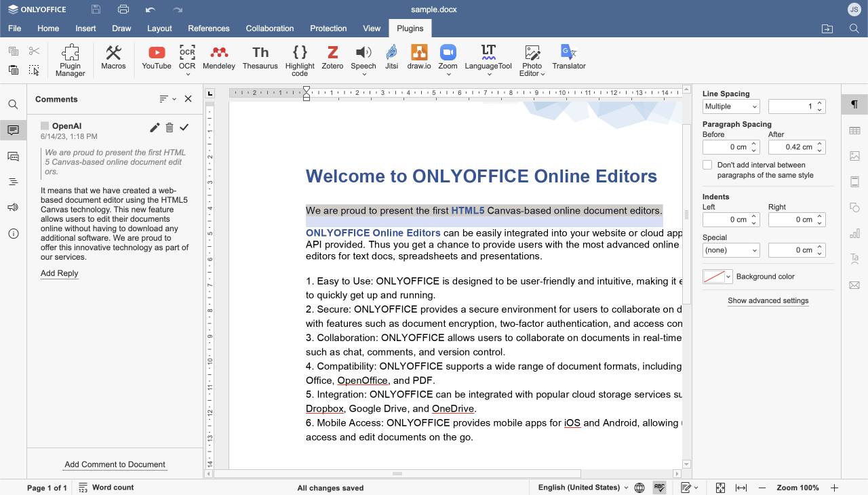Switch to the Layout tab
The height and width of the screenshot is (495, 868).
click(x=160, y=28)
